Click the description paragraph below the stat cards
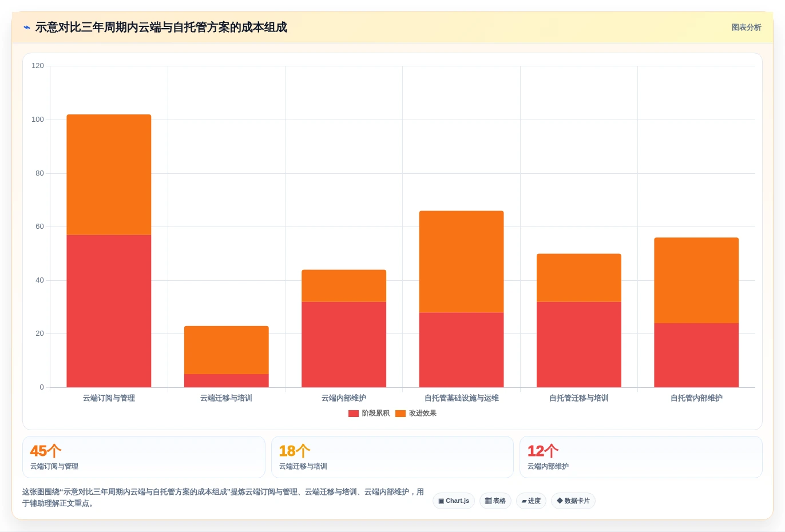785x532 pixels. [x=223, y=498]
